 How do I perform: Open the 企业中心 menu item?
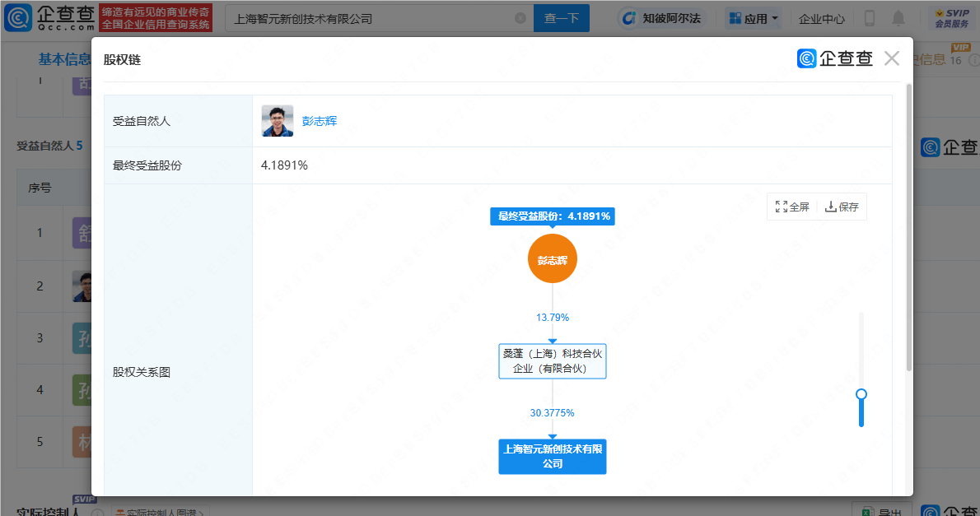point(821,19)
